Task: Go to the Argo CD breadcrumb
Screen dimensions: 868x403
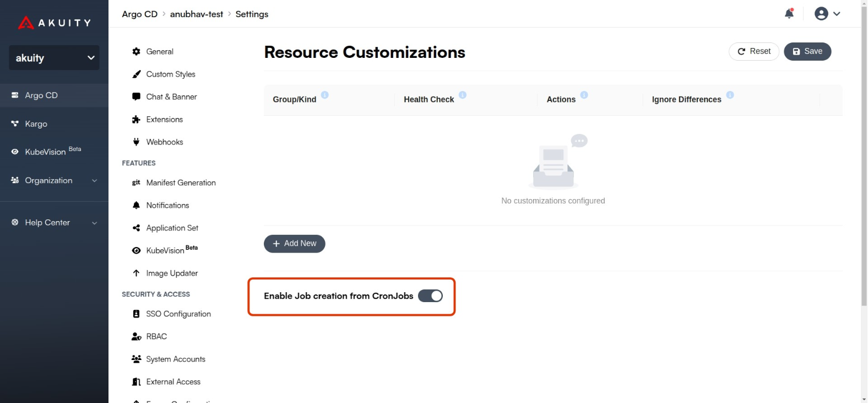Action: coord(140,14)
